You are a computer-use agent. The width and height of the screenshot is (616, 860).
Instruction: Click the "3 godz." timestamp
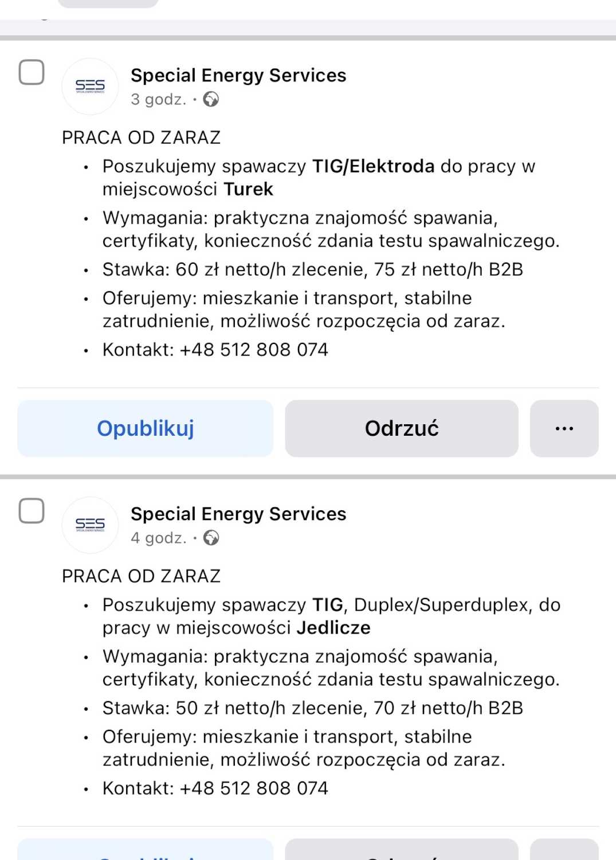pyautogui.click(x=158, y=100)
